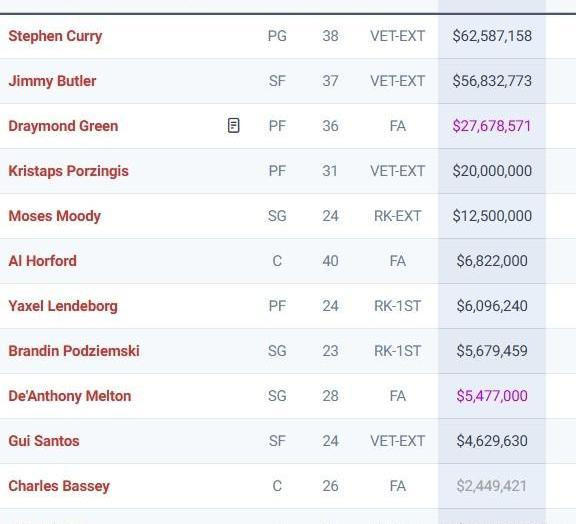Select Jimmy Butler's $56,832,773 salary cell

click(492, 81)
